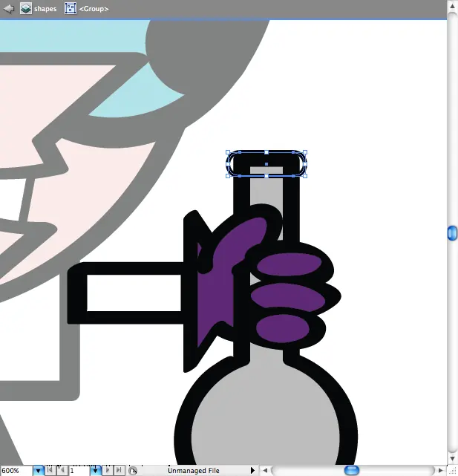Open the zoom level dropdown arrow
Viewport: 458px width, 476px height.
point(39,471)
